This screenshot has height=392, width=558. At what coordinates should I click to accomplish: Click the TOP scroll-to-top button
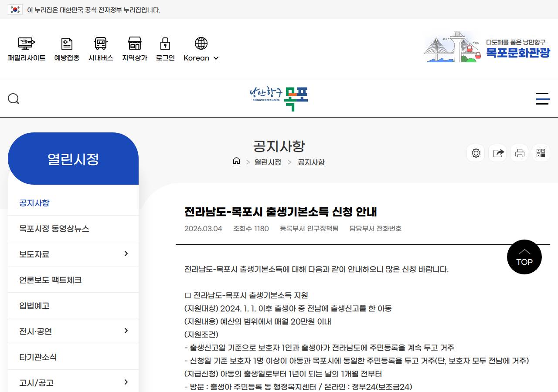(x=524, y=257)
